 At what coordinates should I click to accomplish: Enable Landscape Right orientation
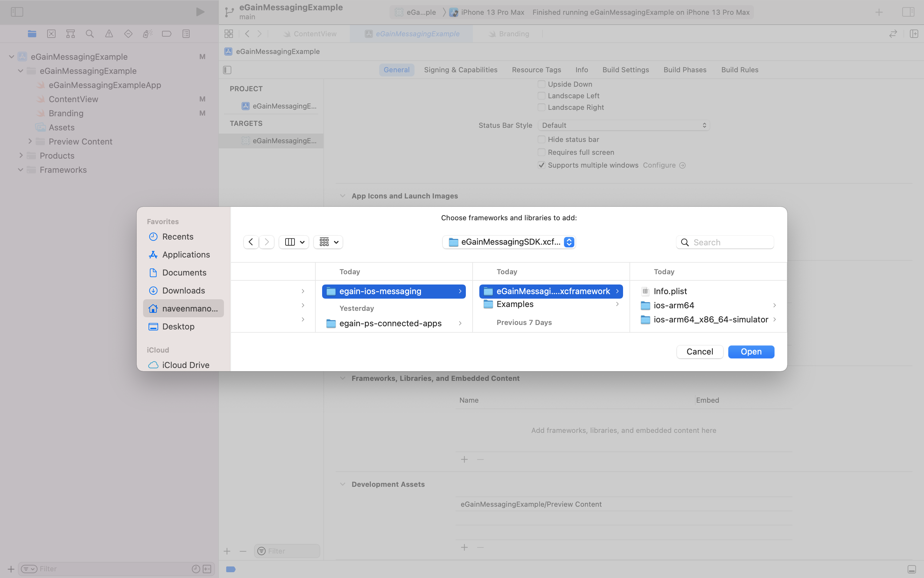click(x=542, y=108)
